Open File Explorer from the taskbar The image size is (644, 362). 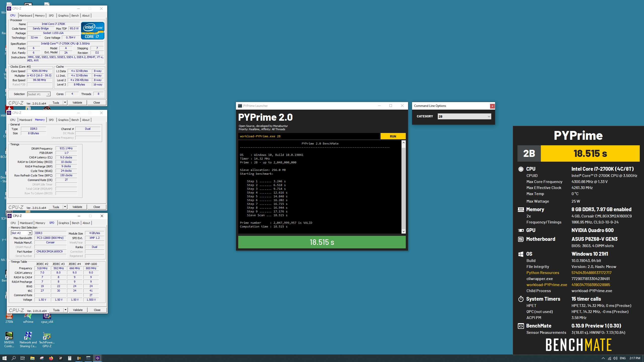click(x=32, y=358)
